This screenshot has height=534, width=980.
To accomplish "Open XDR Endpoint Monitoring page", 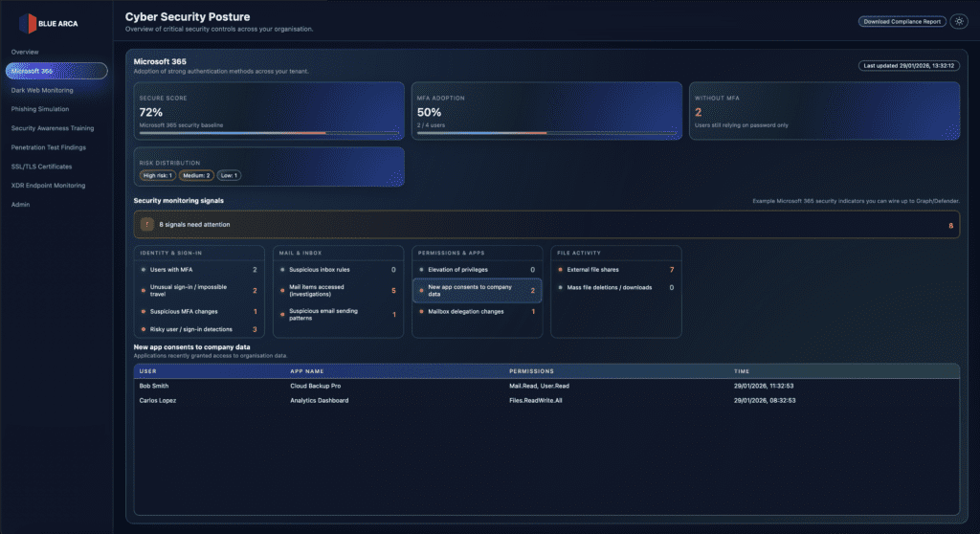I will [x=49, y=186].
